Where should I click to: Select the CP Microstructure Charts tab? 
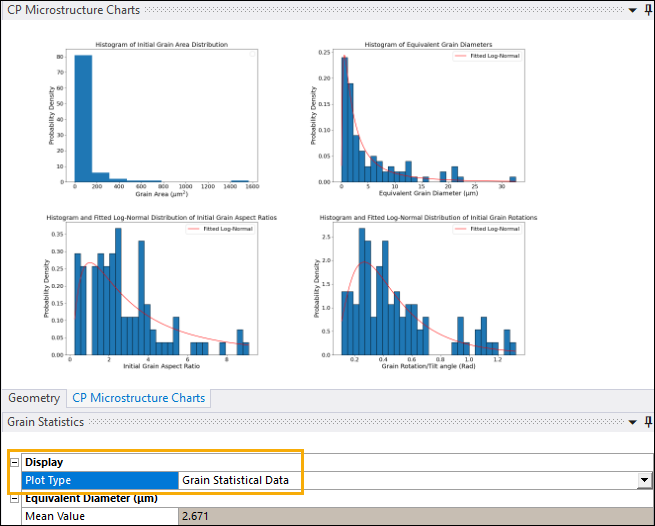tap(139, 398)
